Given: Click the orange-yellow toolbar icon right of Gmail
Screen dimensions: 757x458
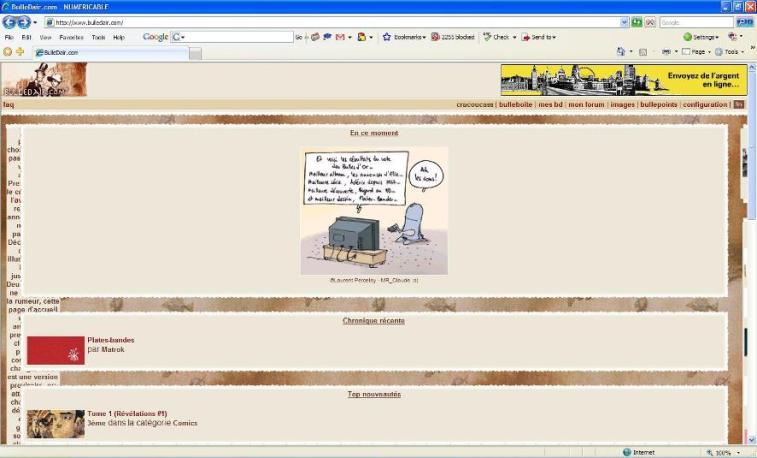Looking at the screenshot, I should [362, 37].
